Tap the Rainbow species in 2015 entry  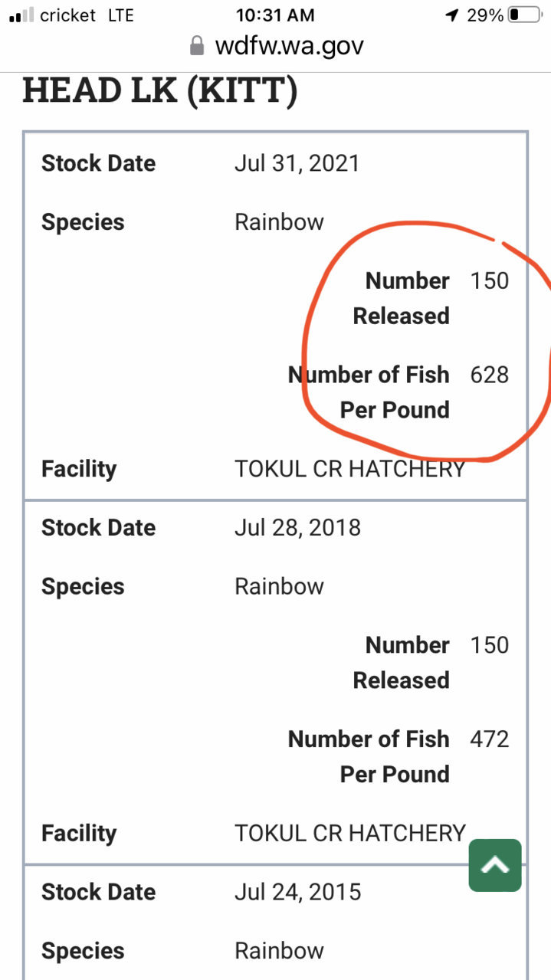(279, 951)
